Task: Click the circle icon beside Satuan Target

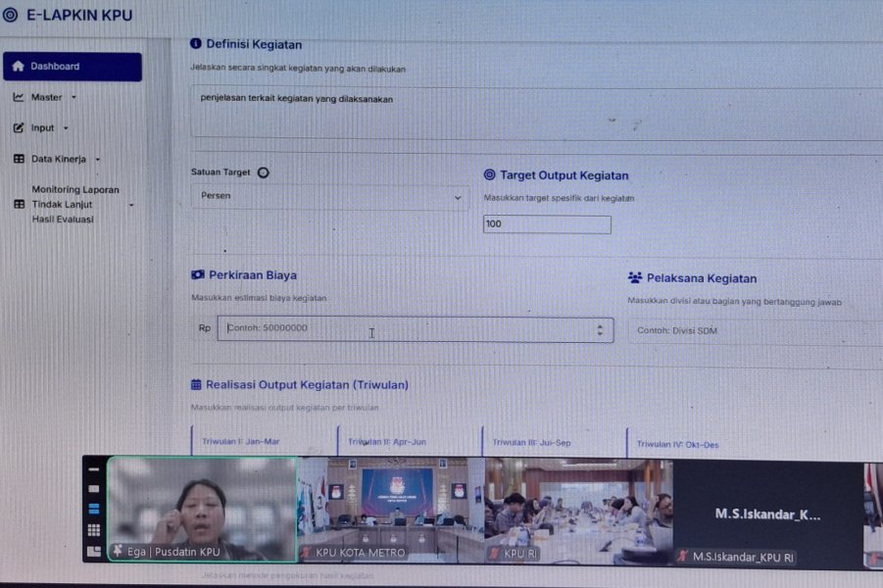Action: 263,172
